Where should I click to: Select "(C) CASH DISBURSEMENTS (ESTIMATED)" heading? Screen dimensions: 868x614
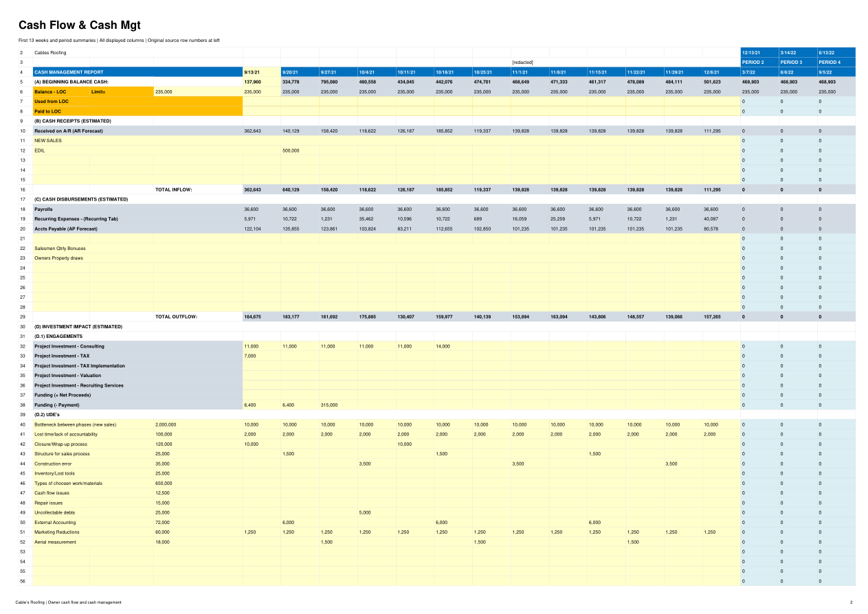pos(81,199)
